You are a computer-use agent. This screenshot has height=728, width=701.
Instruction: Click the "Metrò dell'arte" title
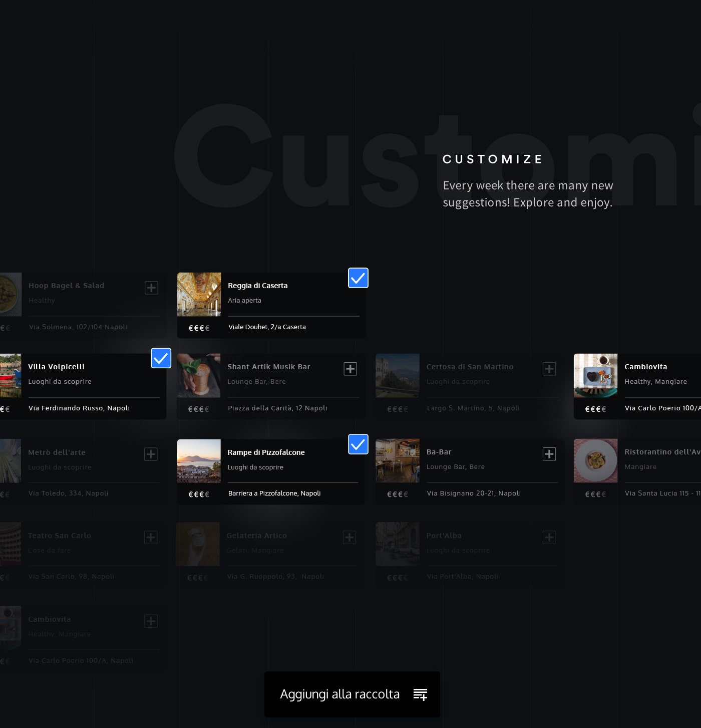click(x=57, y=452)
